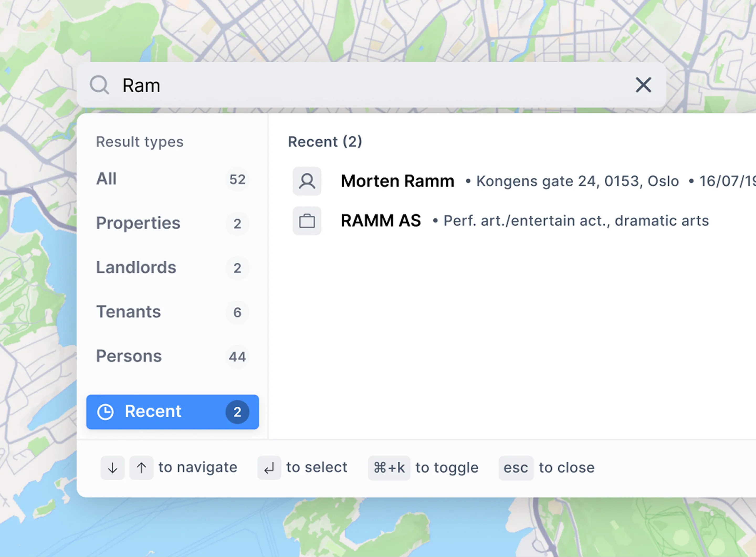This screenshot has height=557, width=756.
Task: Click the clock icon in Recent filter
Action: [105, 412]
